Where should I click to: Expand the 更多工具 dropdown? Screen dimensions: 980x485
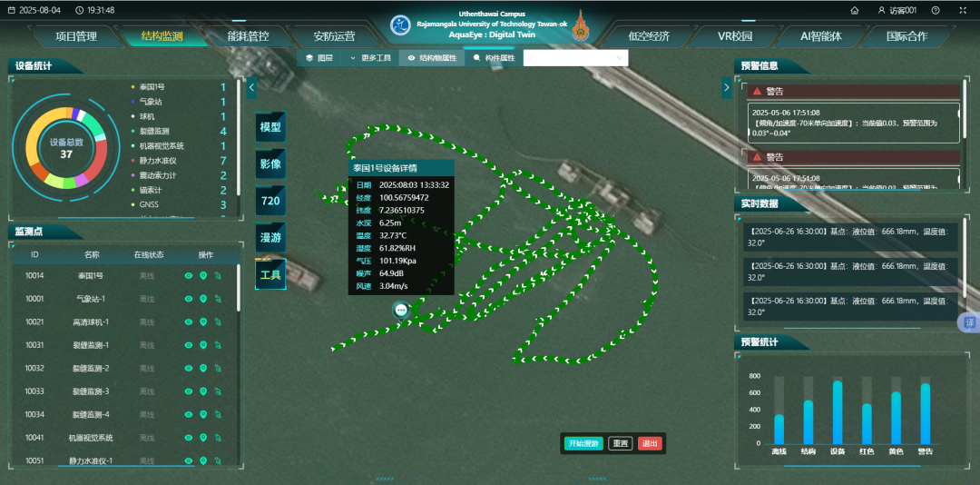(x=370, y=58)
